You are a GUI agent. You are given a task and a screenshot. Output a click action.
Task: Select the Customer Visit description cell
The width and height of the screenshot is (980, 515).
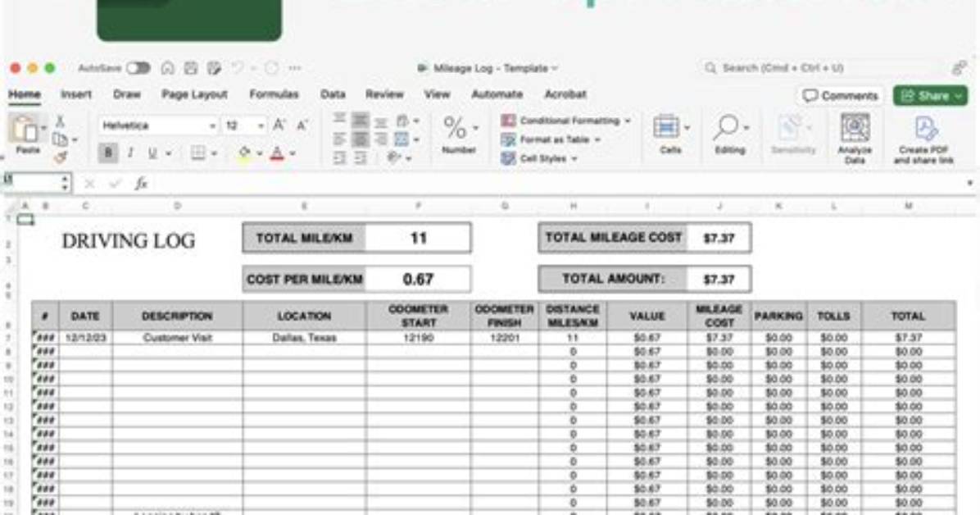coord(178,338)
